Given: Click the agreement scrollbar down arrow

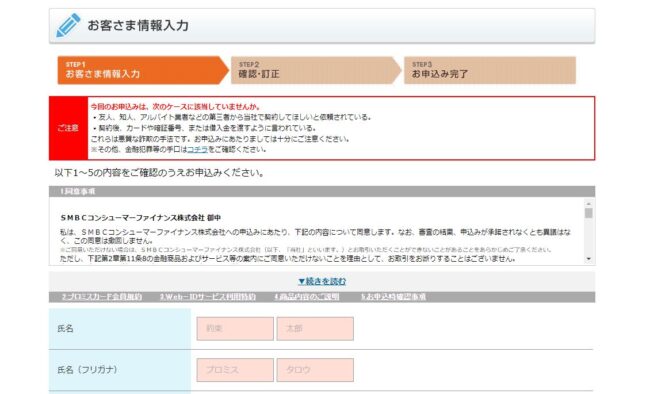Looking at the screenshot, I should tap(588, 259).
